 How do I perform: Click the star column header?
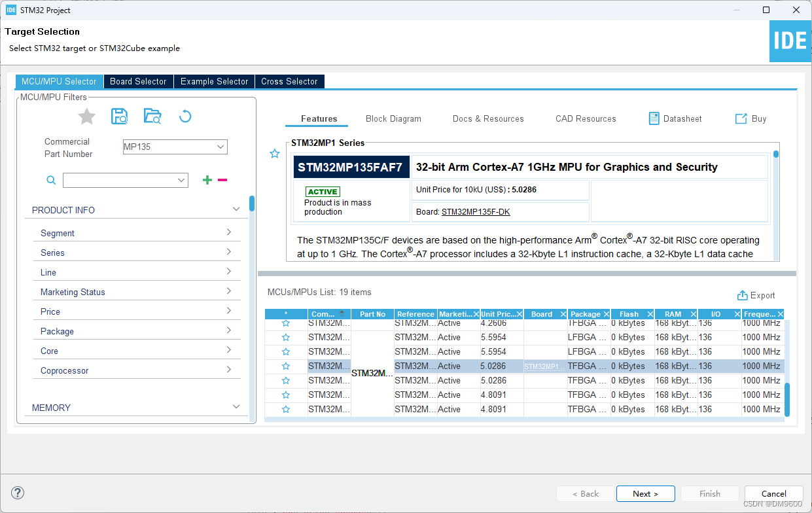pos(286,314)
